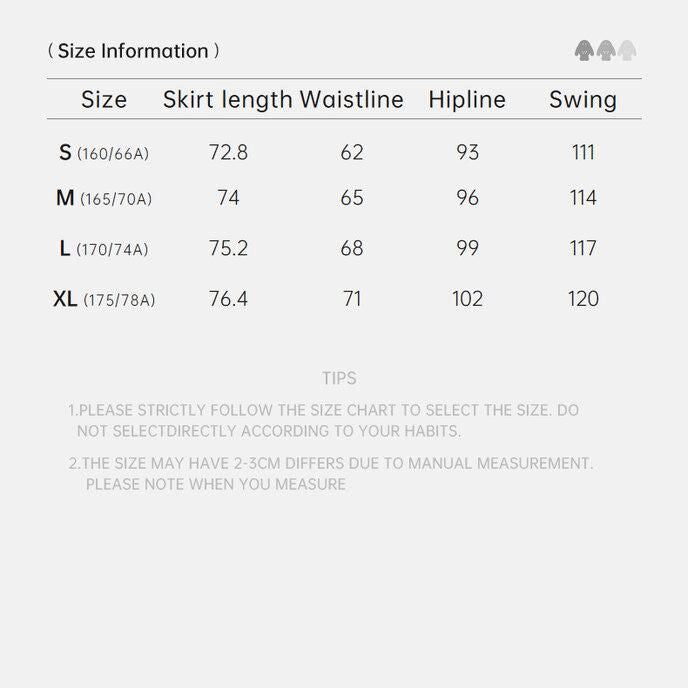The height and width of the screenshot is (688, 688).
Task: Click the Waistline column header
Action: [x=352, y=100]
